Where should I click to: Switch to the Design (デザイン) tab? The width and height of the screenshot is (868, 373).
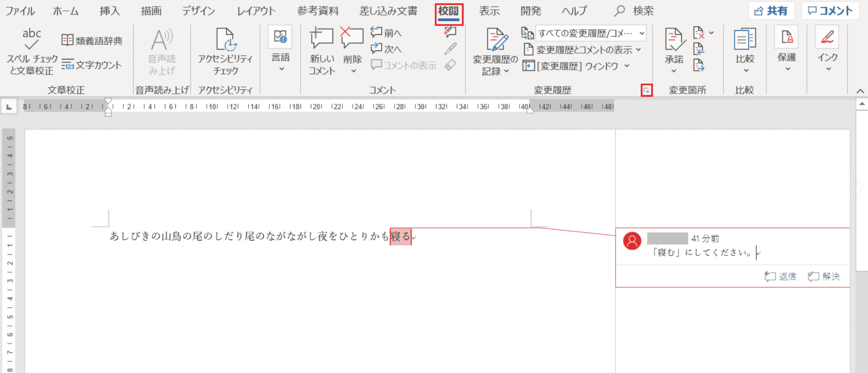[x=198, y=11]
